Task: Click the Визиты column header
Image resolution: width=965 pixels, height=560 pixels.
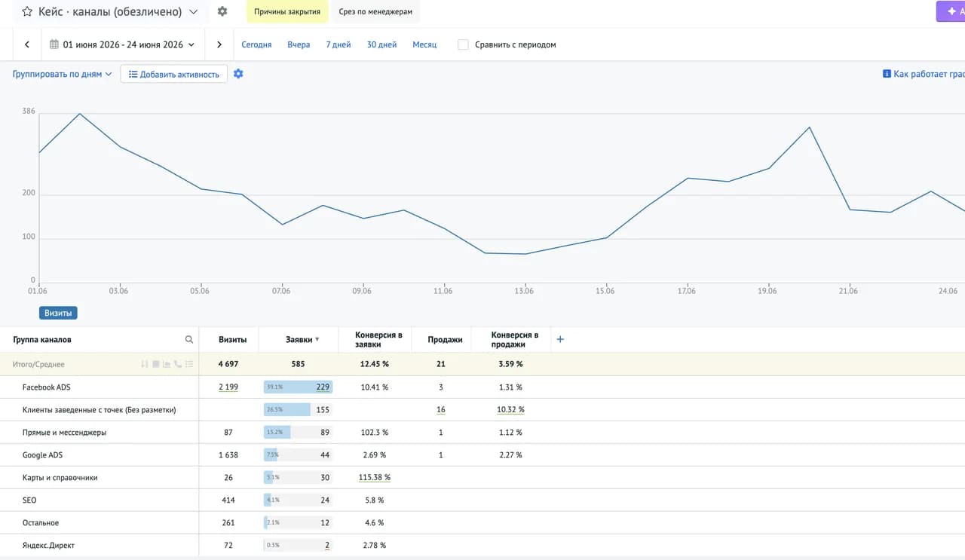Action: point(232,340)
